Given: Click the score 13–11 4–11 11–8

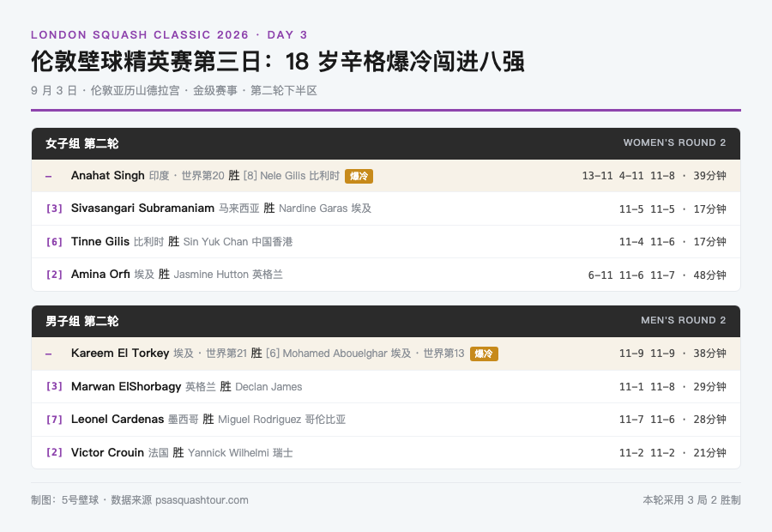Looking at the screenshot, I should [x=628, y=176].
